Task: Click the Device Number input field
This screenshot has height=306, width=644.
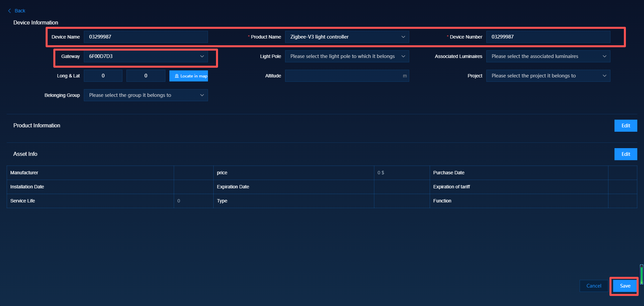Action: pos(548,37)
